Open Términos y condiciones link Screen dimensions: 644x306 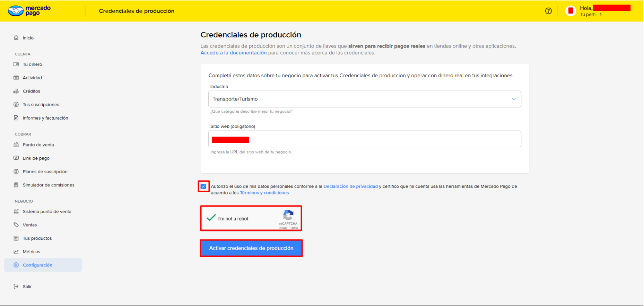(264, 193)
